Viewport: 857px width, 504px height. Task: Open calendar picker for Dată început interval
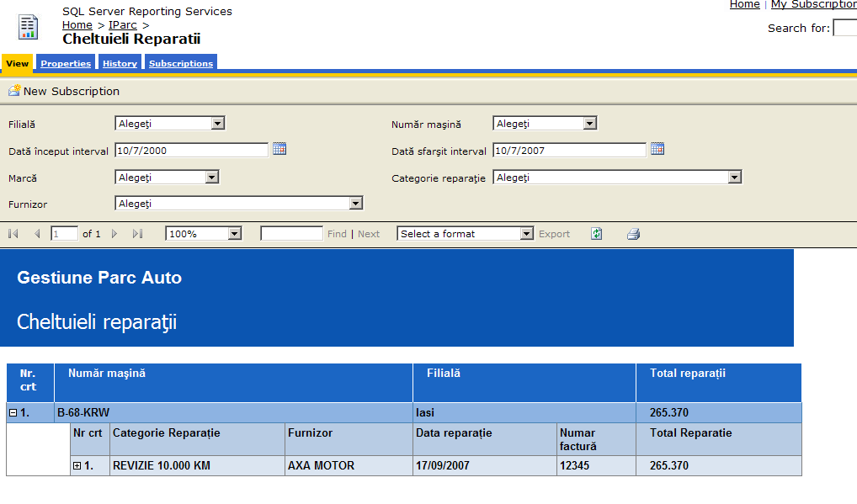tap(279, 149)
